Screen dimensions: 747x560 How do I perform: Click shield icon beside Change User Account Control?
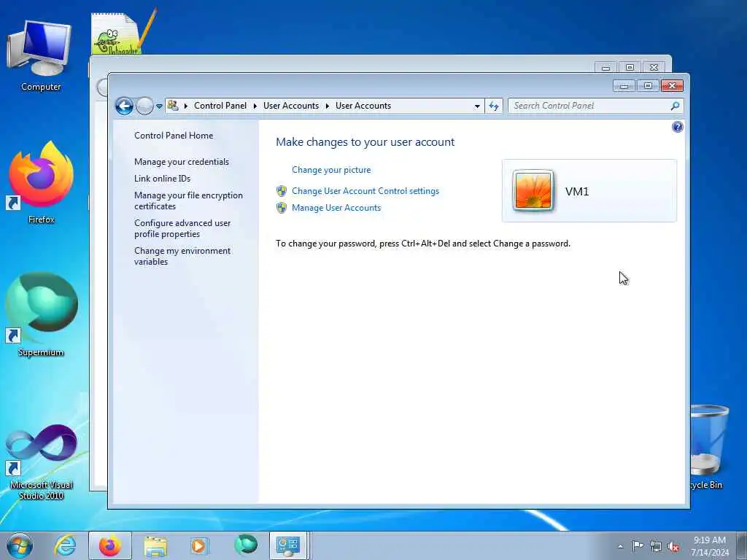pyautogui.click(x=282, y=191)
